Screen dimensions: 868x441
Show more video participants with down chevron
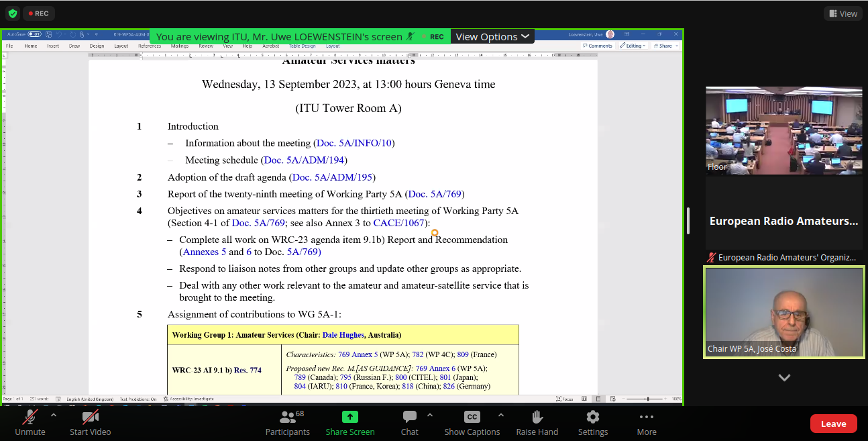coord(784,378)
